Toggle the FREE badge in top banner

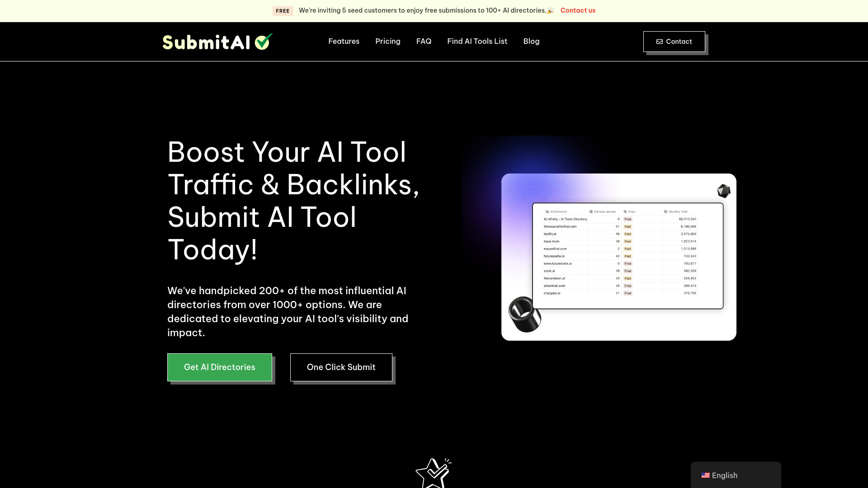282,10
